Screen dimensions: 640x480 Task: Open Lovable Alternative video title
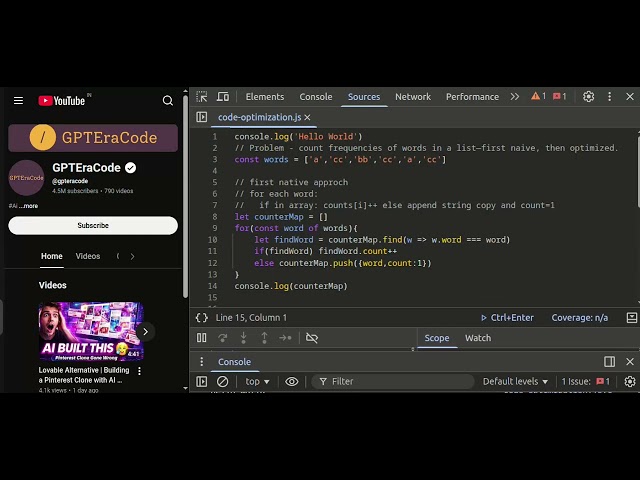[84, 375]
